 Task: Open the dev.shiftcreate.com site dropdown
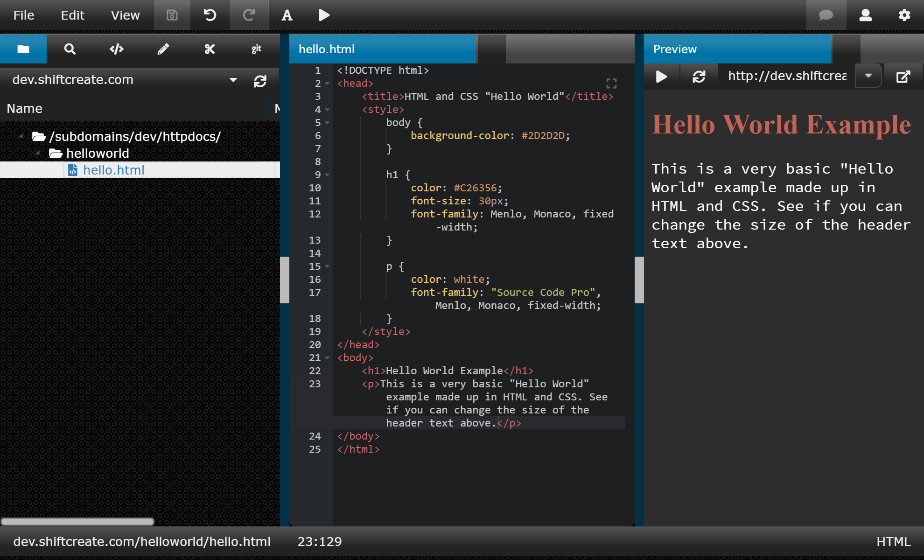coord(233,80)
